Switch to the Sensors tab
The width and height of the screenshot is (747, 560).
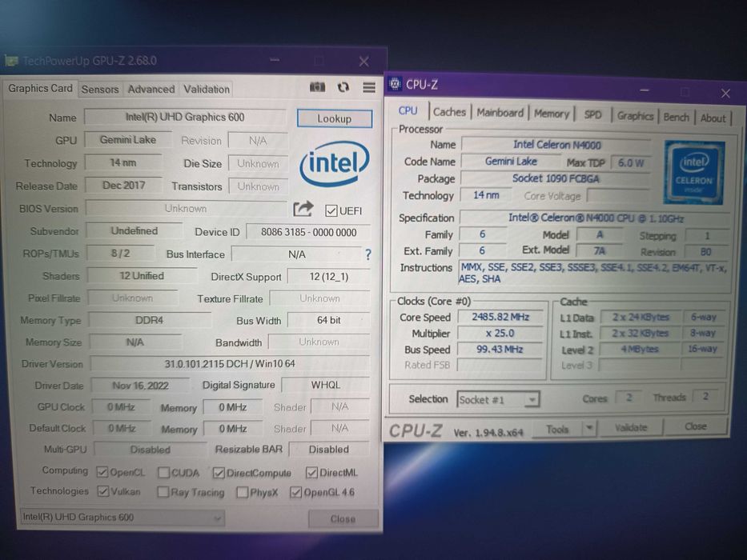point(100,90)
